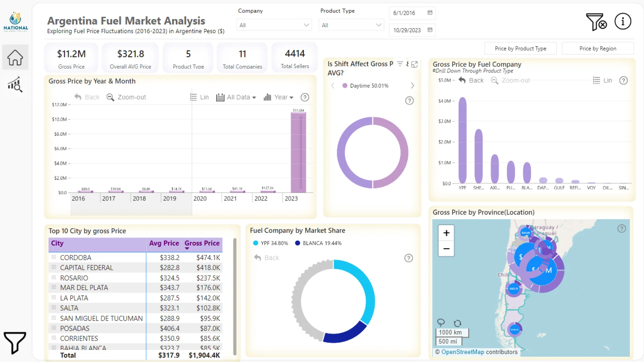Open the filter funnel at sidebar bottom
This screenshot has height=362, width=644.
coord(14,343)
